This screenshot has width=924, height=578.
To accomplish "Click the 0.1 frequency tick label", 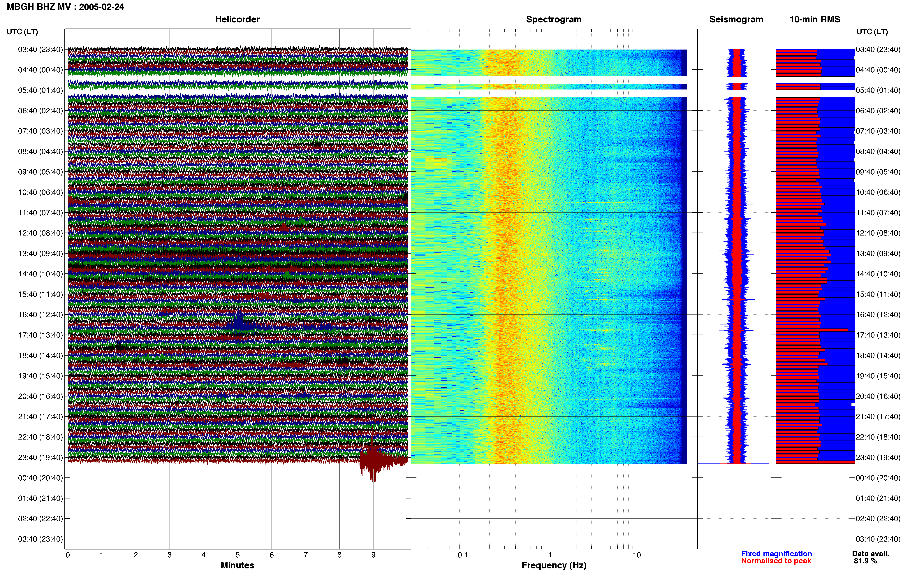I will [x=463, y=555].
